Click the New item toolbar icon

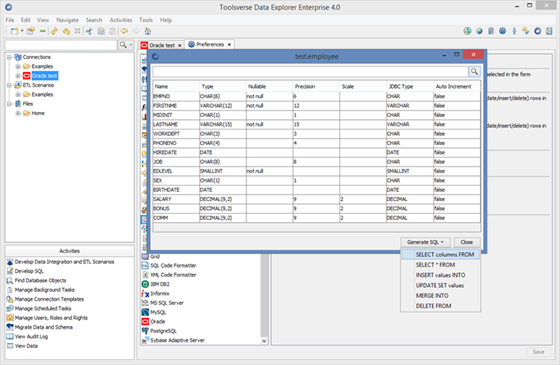click(14, 31)
